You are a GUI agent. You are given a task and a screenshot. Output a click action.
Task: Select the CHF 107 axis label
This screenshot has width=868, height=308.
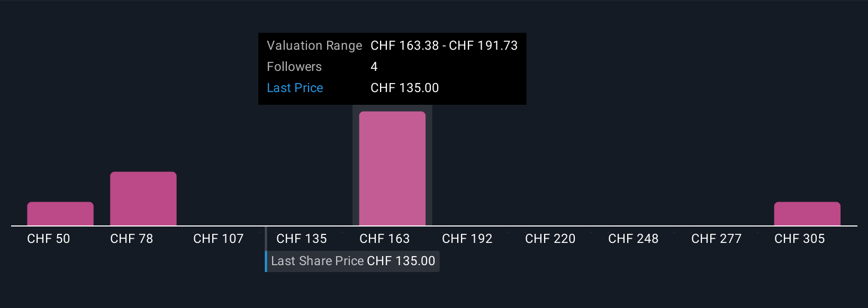click(219, 239)
